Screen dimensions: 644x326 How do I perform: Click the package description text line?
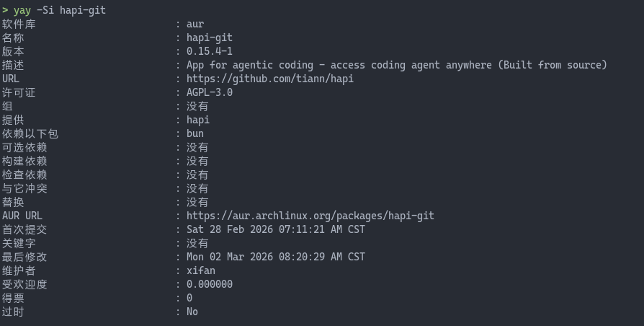point(397,65)
